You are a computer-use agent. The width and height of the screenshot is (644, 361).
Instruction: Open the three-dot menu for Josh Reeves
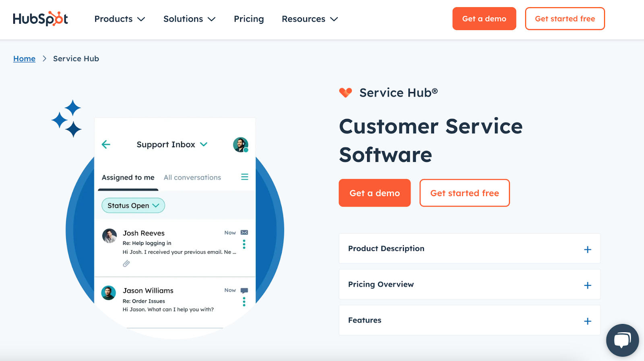click(x=244, y=244)
